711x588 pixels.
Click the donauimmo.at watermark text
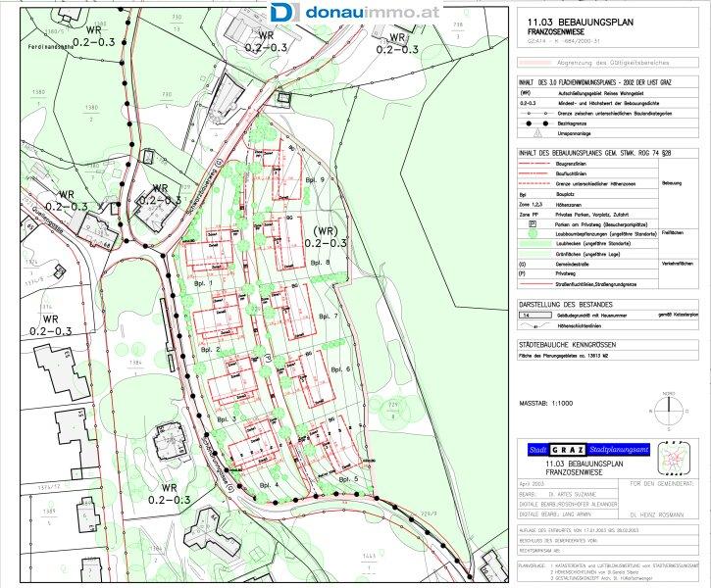pos(355,13)
